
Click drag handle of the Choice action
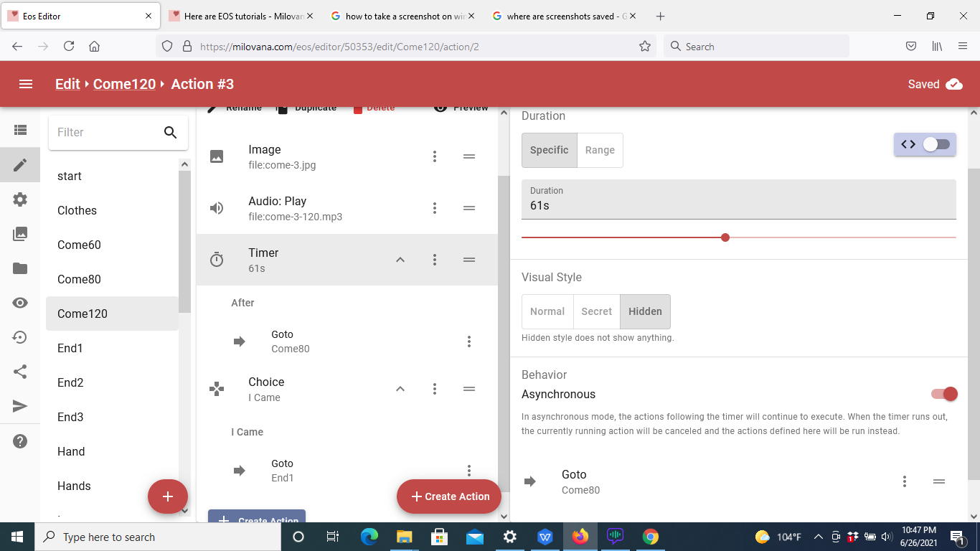[x=469, y=389]
